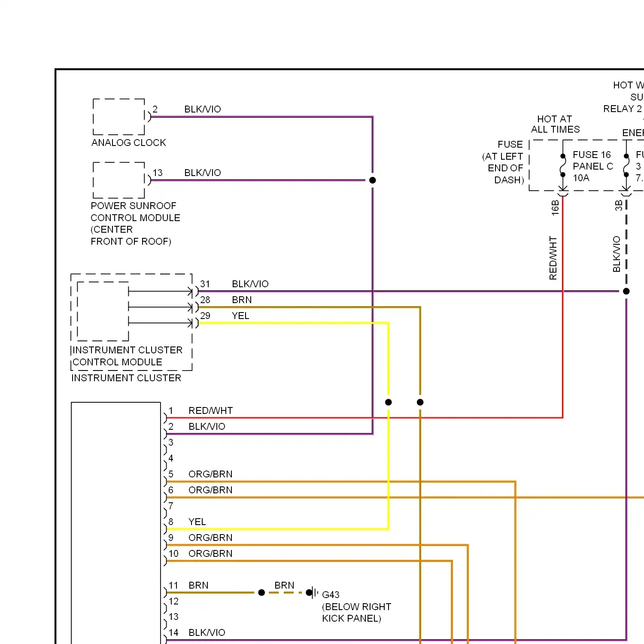Select BLK/VIO label at cluster pin 31
This screenshot has width=644, height=644.
click(x=250, y=284)
